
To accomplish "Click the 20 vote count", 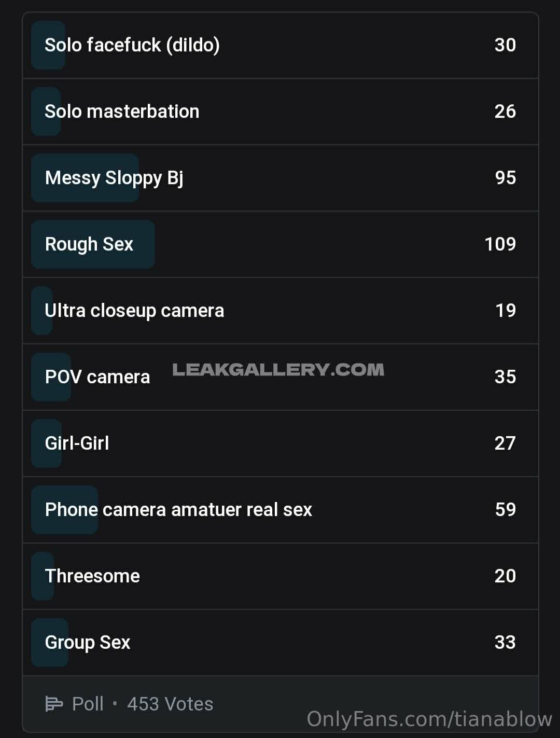I will tap(505, 576).
